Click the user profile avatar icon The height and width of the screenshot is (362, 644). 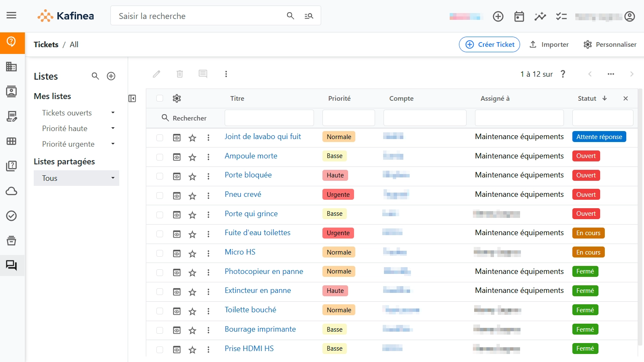click(630, 16)
